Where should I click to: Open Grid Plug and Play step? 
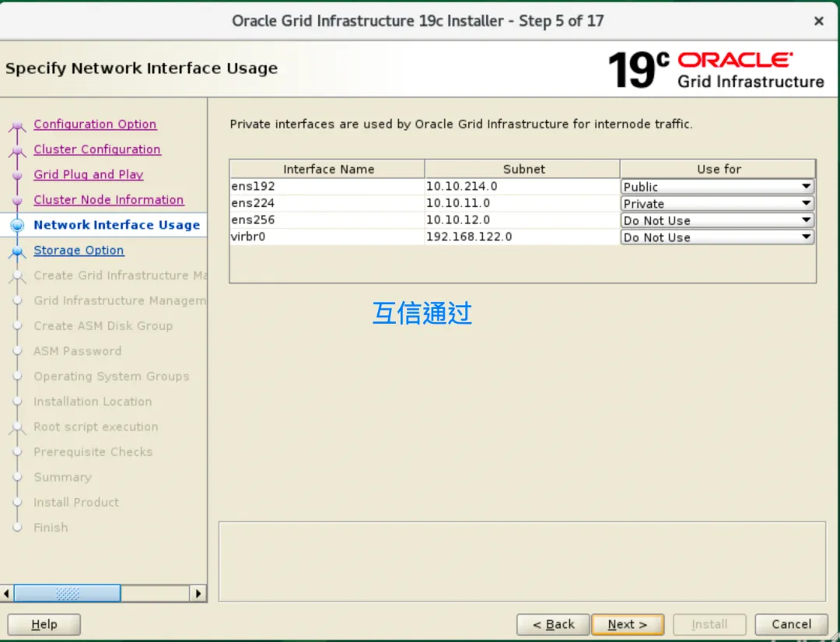[89, 174]
